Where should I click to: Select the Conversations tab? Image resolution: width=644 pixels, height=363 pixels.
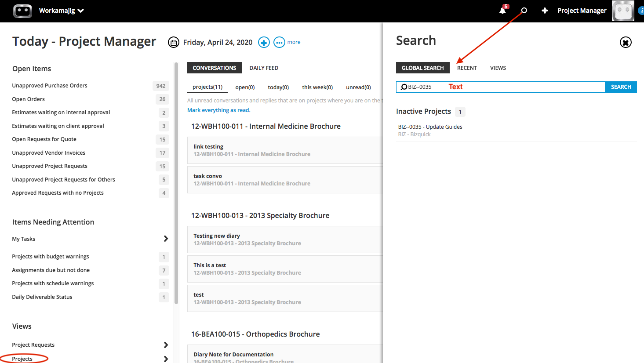[215, 68]
